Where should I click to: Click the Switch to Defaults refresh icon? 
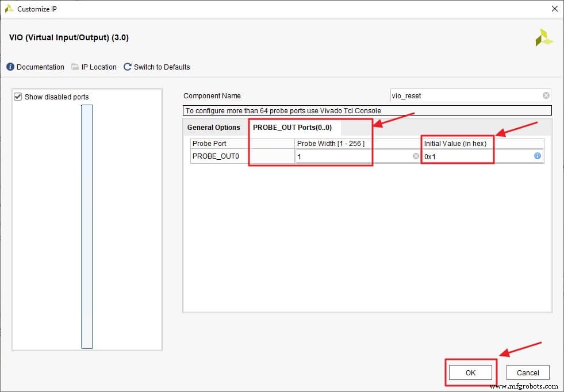[127, 67]
